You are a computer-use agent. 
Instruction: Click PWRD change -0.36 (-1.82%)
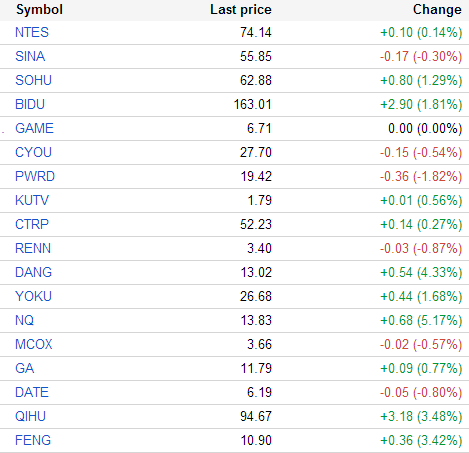tap(421, 176)
